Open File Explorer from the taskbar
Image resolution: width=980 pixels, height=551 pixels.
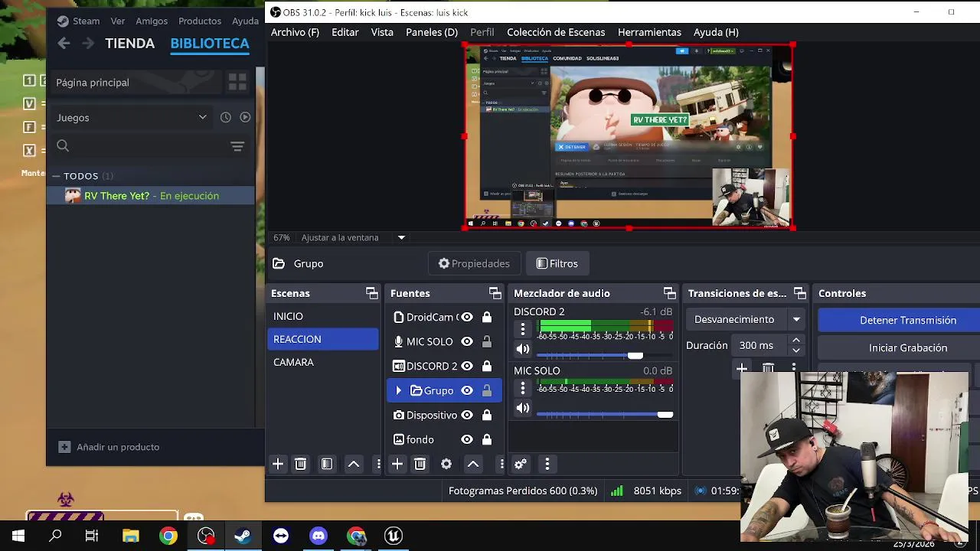pos(130,536)
